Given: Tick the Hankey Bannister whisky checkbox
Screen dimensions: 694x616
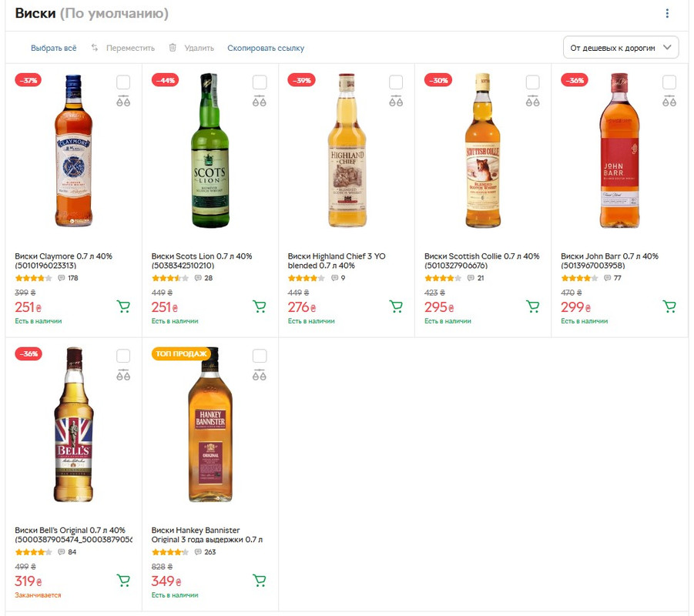Looking at the screenshot, I should [260, 356].
